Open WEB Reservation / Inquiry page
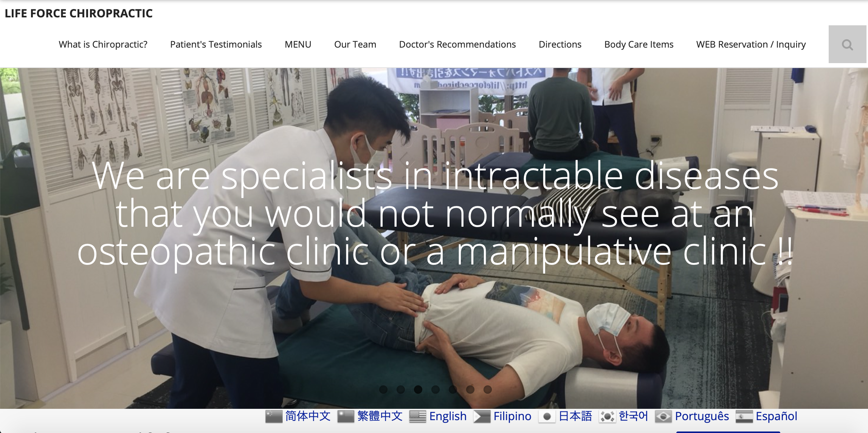Image resolution: width=868 pixels, height=433 pixels. 751,44
